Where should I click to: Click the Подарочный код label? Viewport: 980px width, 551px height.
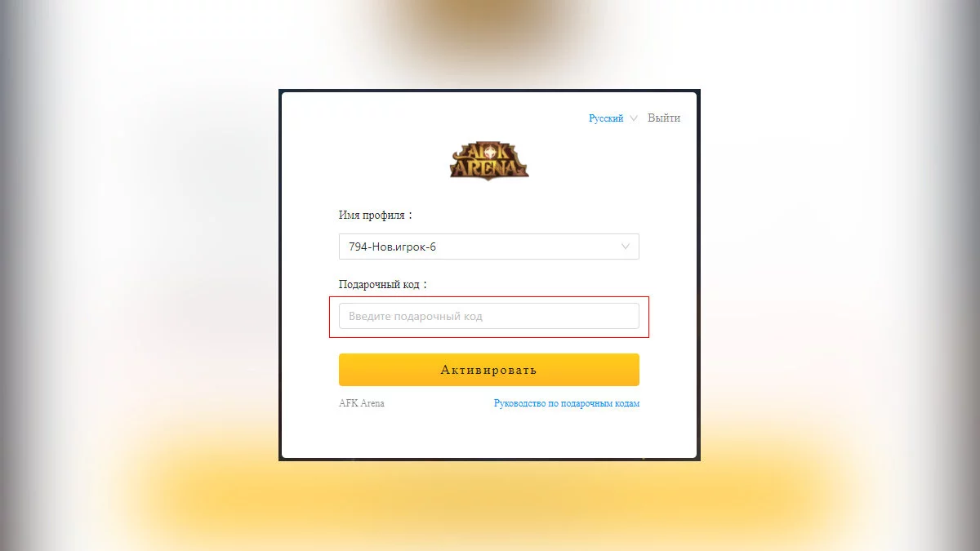coord(383,285)
